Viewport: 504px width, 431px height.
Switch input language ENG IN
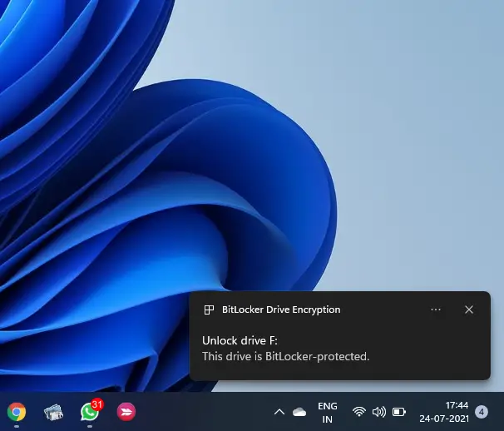(328, 413)
